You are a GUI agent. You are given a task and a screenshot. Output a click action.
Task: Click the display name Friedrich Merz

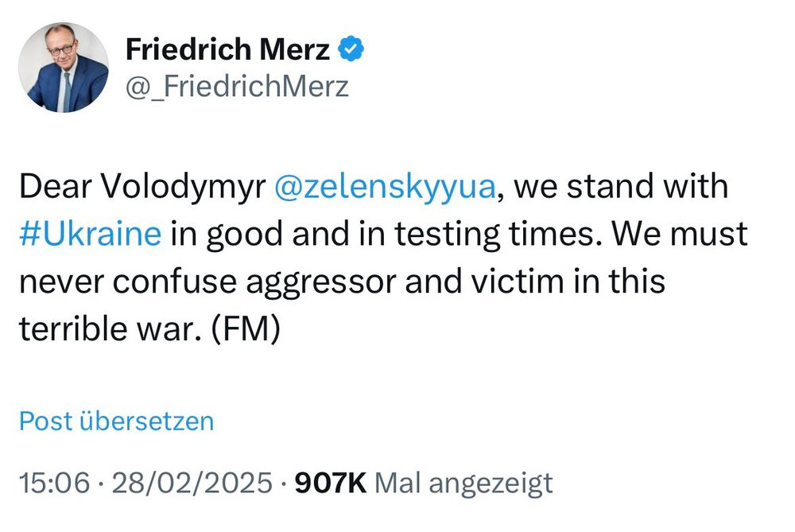[x=227, y=49]
